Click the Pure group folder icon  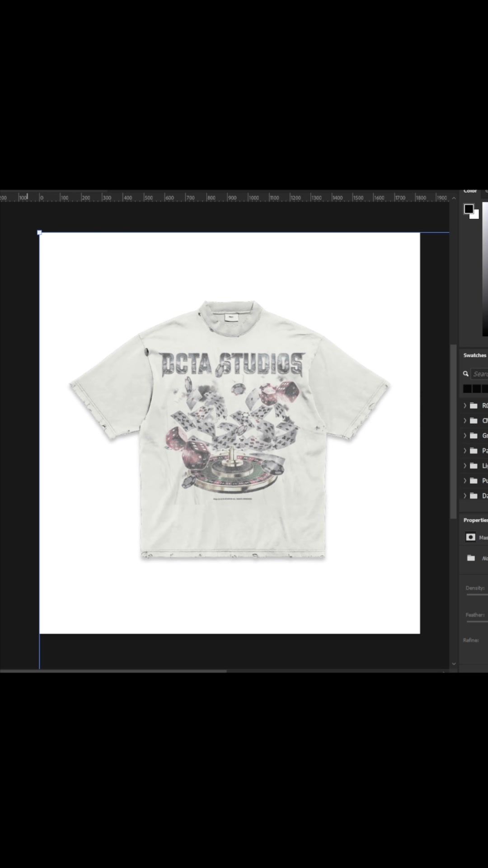point(474,481)
